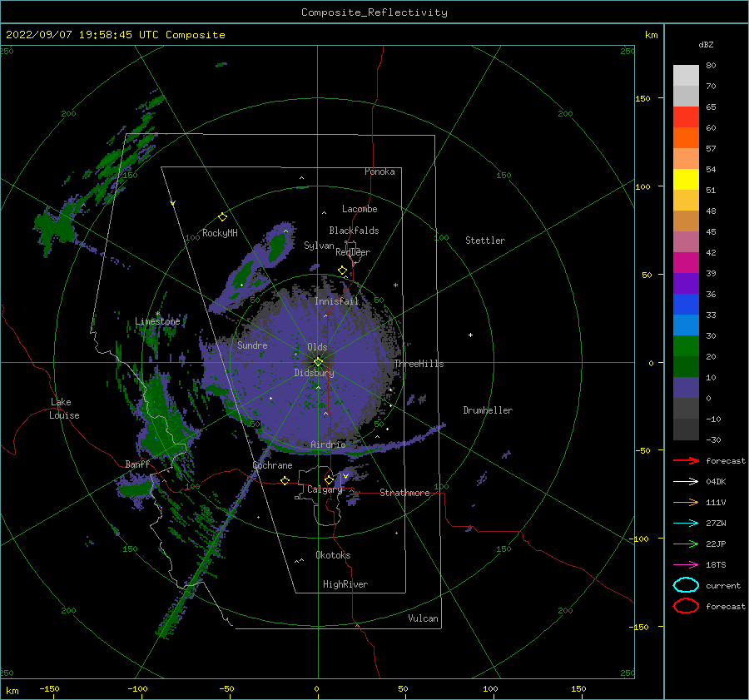Click the cyan current ellipse legend icon

[x=686, y=585]
